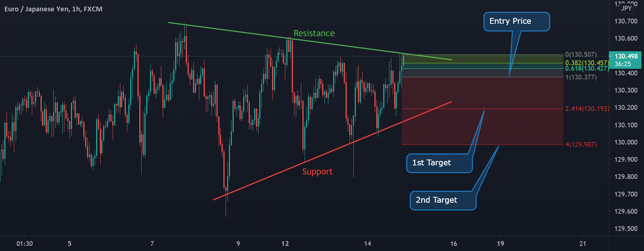The image size is (644, 251).
Task: Click the Fibonacci level 0.618(130.427) label
Action: click(587, 68)
